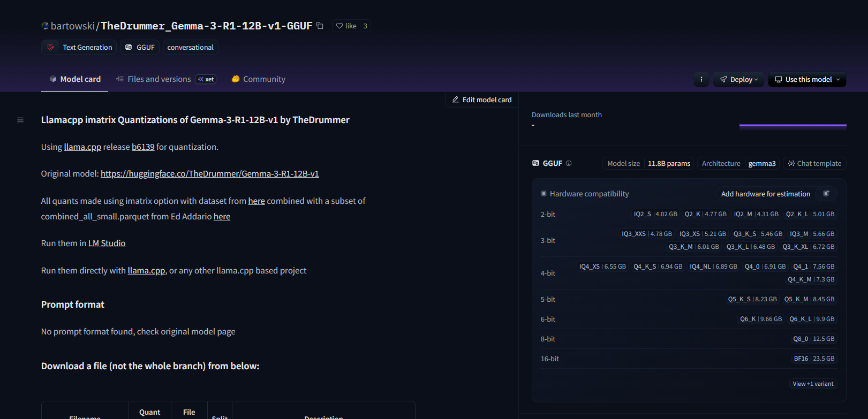The height and width of the screenshot is (419, 868).
Task: Open the Ed Addario 'here' link
Action: tap(222, 217)
